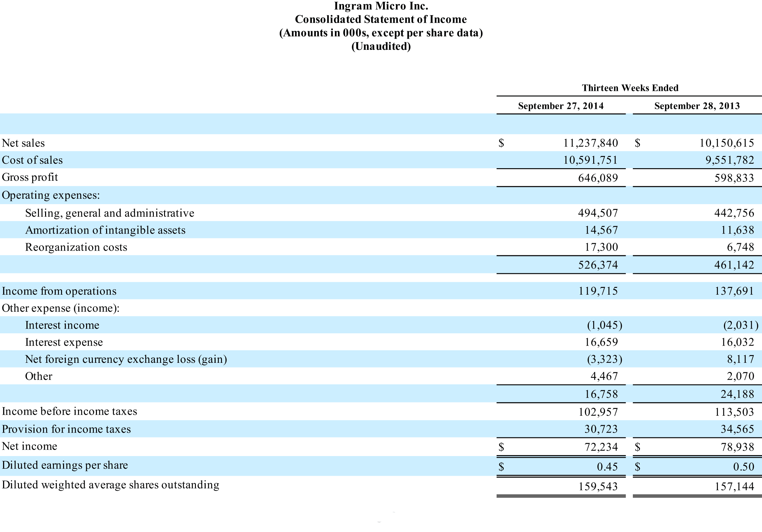Click tax provision value 34,565

pyautogui.click(x=738, y=429)
